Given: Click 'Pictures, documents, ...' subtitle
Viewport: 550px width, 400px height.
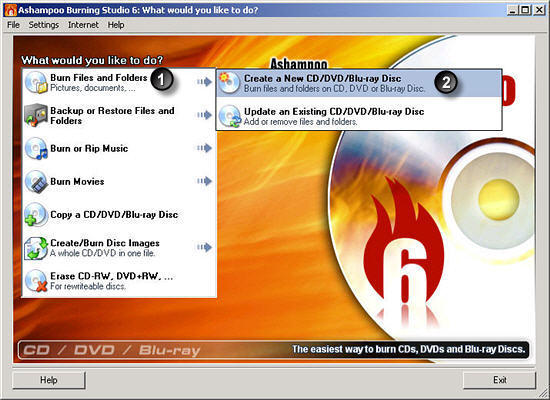Looking at the screenshot, I should click(x=93, y=88).
